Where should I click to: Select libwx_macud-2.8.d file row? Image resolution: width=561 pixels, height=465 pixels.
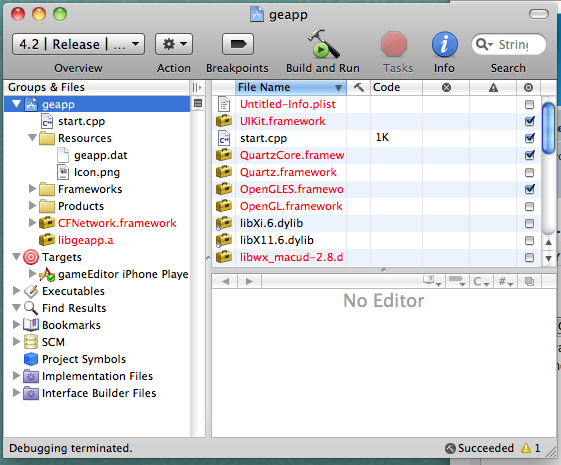point(376,257)
